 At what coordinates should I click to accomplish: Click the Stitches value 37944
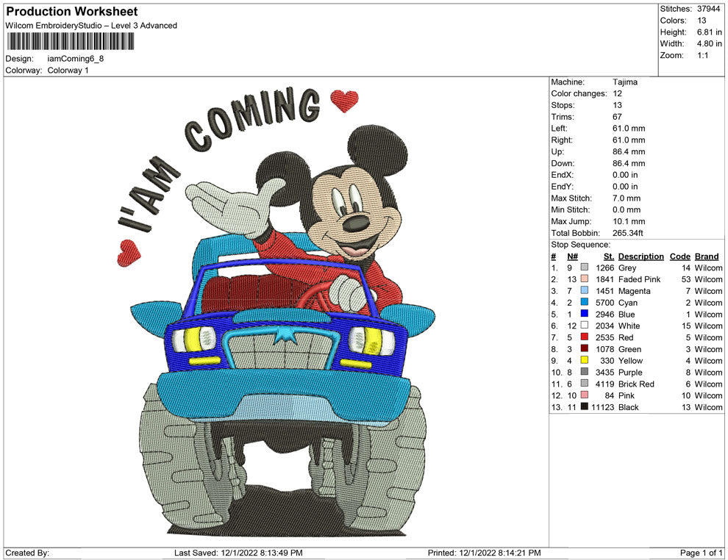tap(708, 9)
